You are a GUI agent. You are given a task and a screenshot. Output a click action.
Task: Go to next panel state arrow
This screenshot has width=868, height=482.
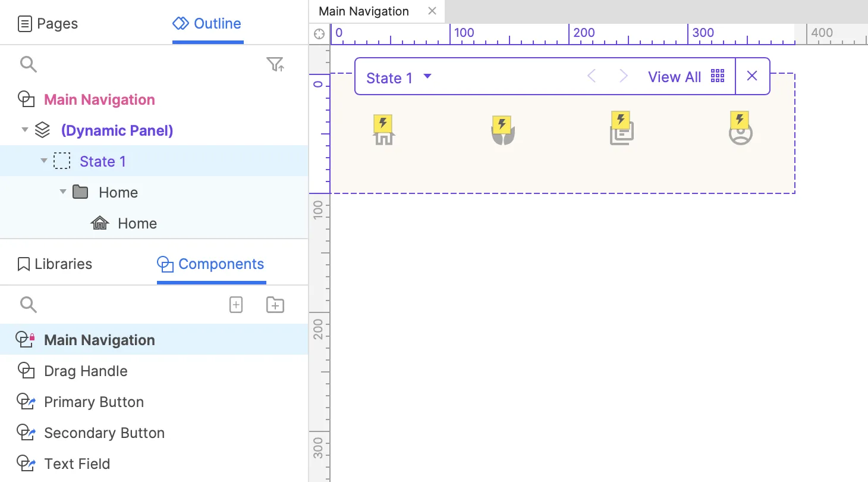pyautogui.click(x=623, y=76)
